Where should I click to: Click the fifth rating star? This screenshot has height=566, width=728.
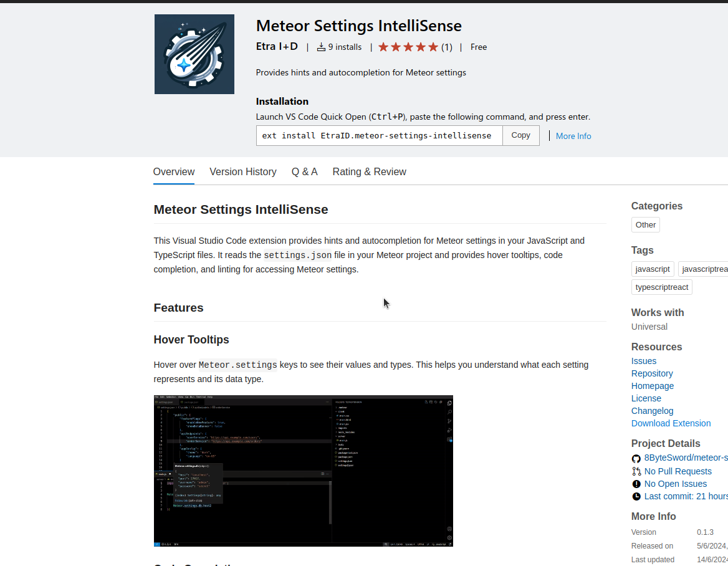(431, 46)
